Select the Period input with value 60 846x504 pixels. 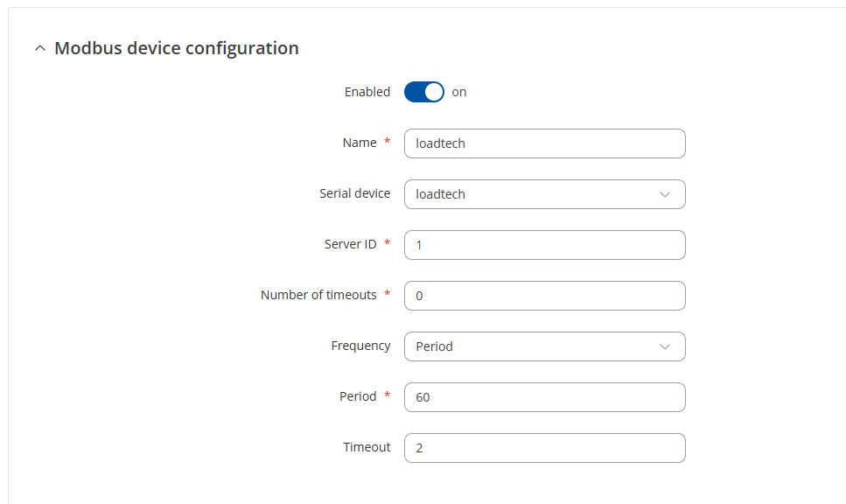(x=545, y=397)
